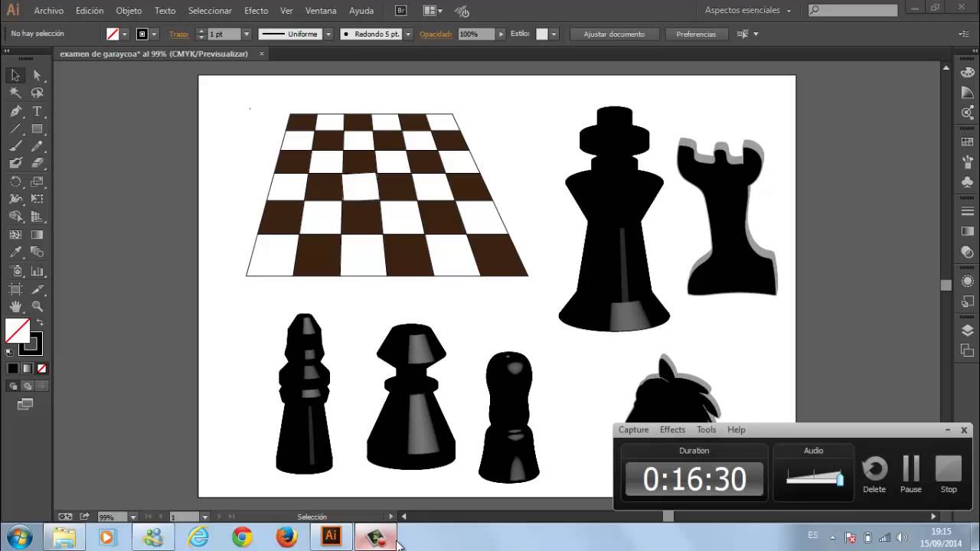Click the recorder audio level slider
Viewport: 980px width, 551px height.
click(x=815, y=478)
